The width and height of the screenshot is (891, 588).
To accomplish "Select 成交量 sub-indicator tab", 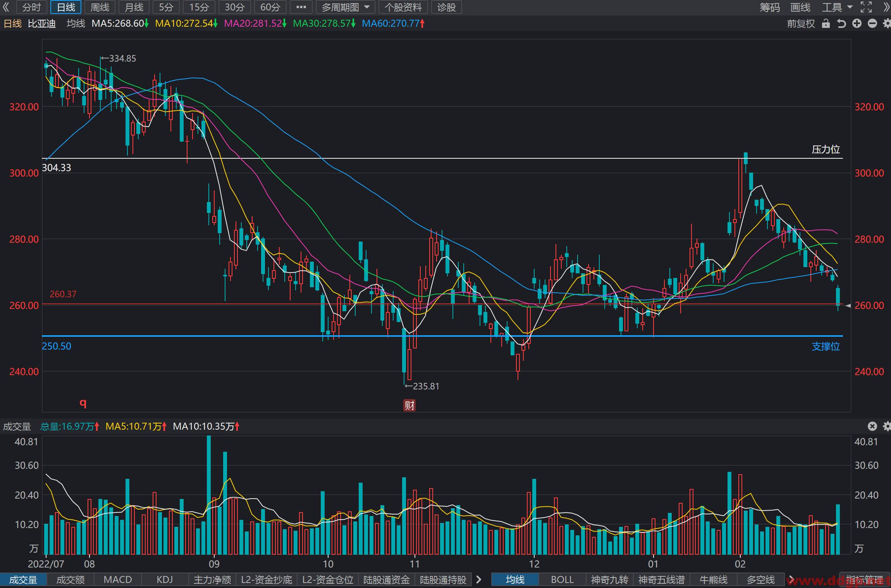I will (23, 579).
